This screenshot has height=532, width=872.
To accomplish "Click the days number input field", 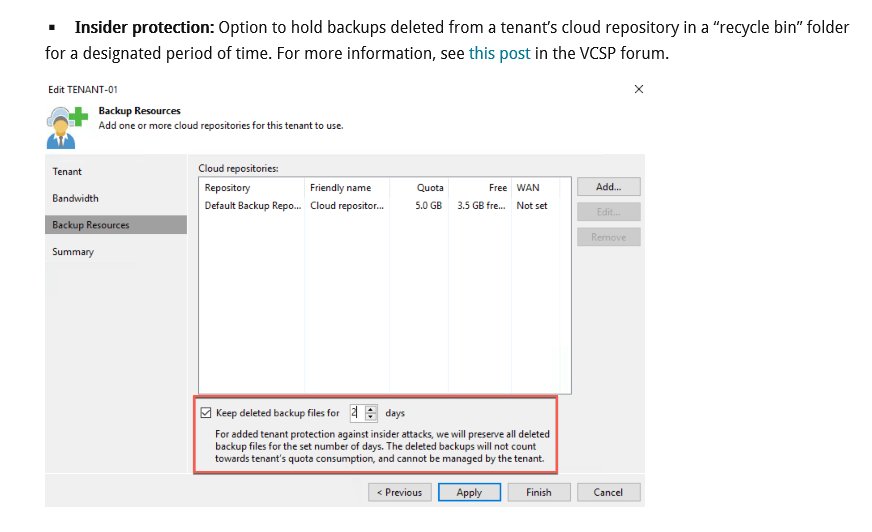I will click(357, 412).
